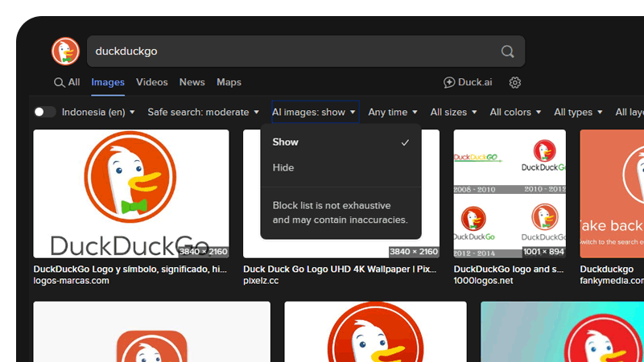Image resolution: width=644 pixels, height=362 pixels.
Task: Switch to the News tab
Action: [x=192, y=83]
